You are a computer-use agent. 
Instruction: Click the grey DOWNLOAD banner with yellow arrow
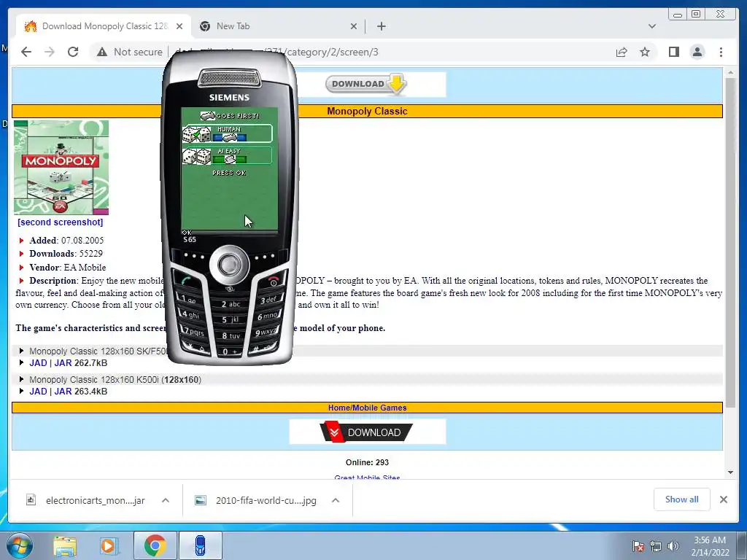pos(367,84)
